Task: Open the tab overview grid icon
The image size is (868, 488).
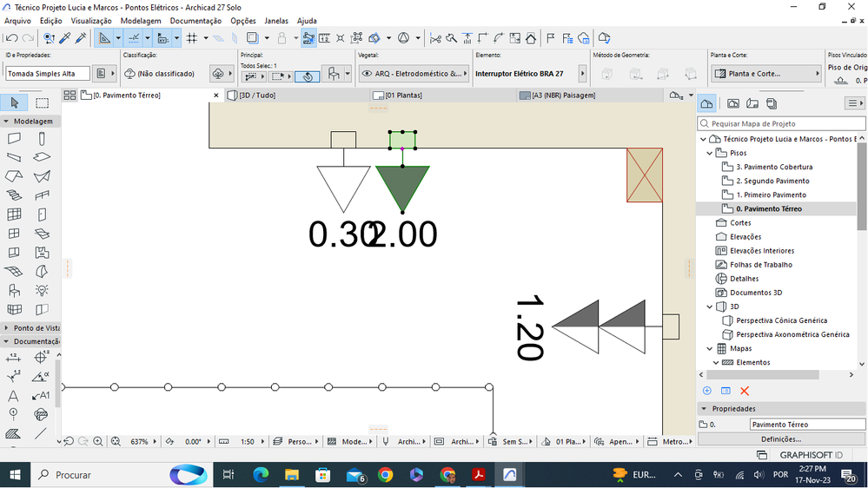Action: point(70,96)
